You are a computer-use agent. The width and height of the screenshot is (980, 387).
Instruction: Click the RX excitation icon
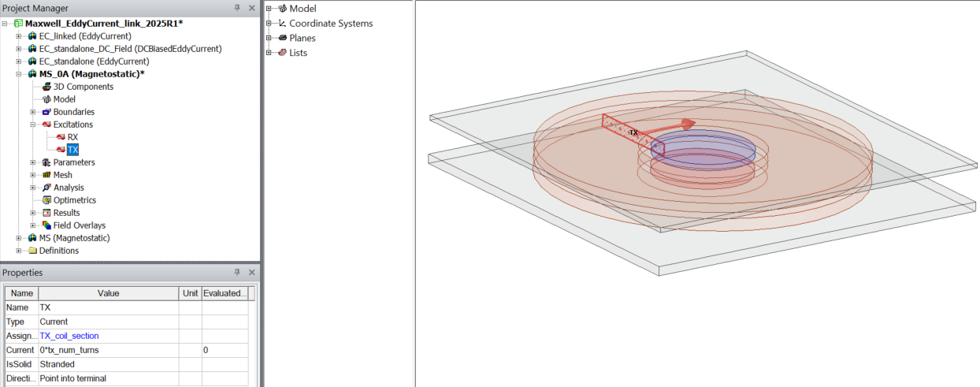(x=61, y=137)
